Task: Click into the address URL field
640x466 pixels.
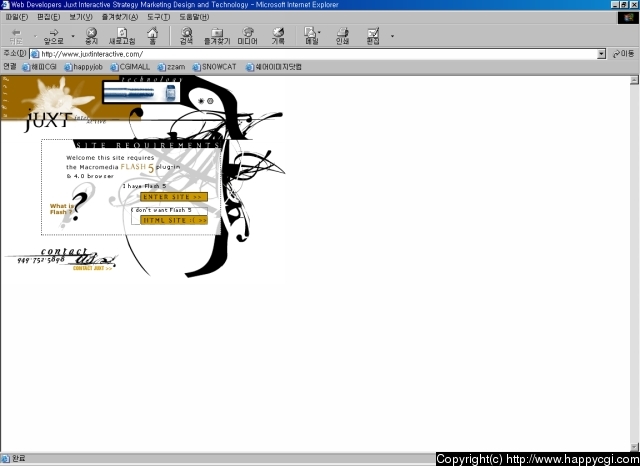Action: click(318, 54)
